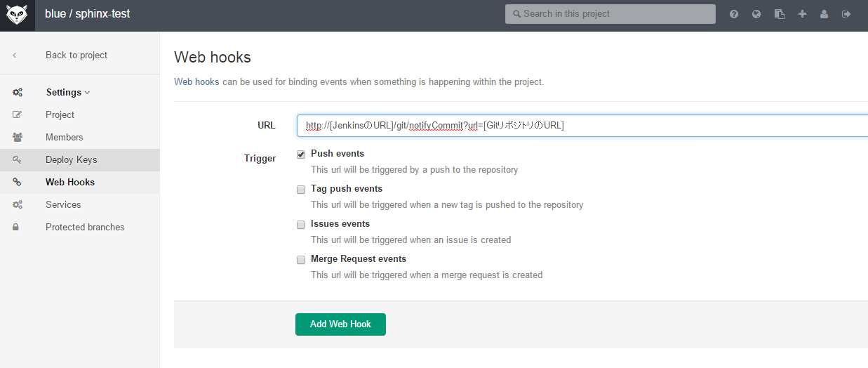Screen dimensions: 868x368
Task: Open the Deploy Keys sidebar item
Action: click(x=71, y=159)
